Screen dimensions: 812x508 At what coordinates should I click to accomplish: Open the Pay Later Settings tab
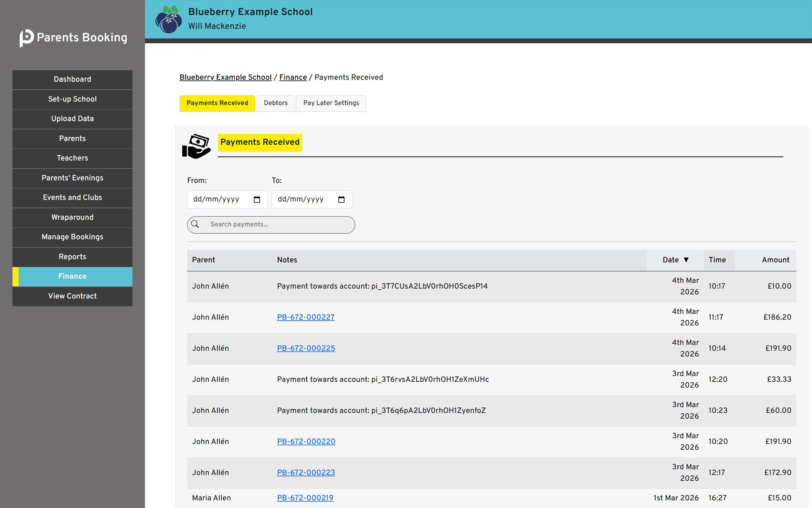click(x=331, y=103)
